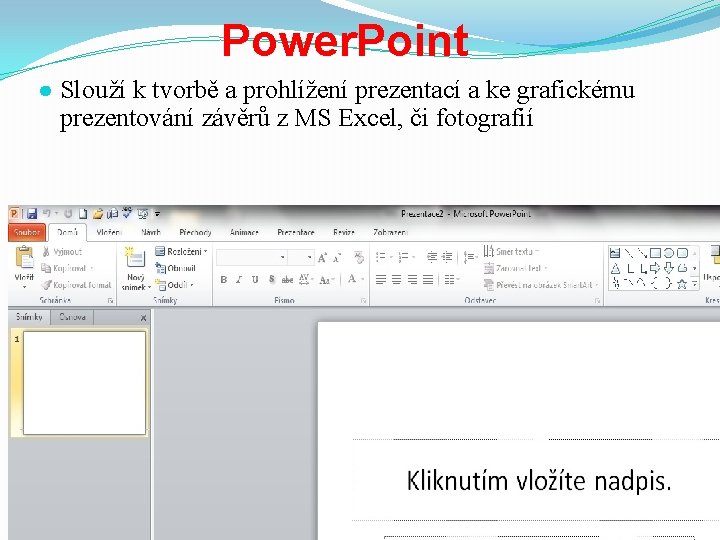Image resolution: width=720 pixels, height=540 pixels.
Task: Open the Kopírovat dropdown arrow
Action: [91, 268]
